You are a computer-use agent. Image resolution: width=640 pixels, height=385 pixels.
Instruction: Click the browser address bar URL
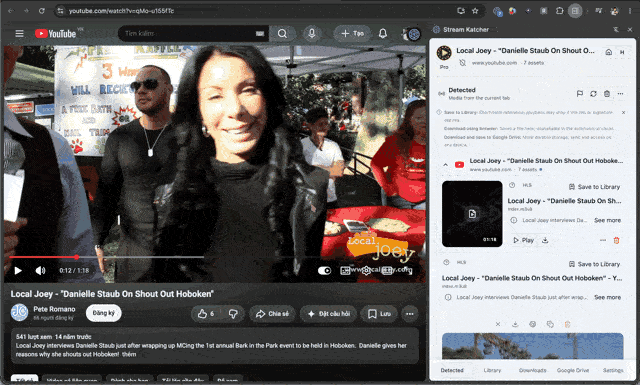(121, 11)
